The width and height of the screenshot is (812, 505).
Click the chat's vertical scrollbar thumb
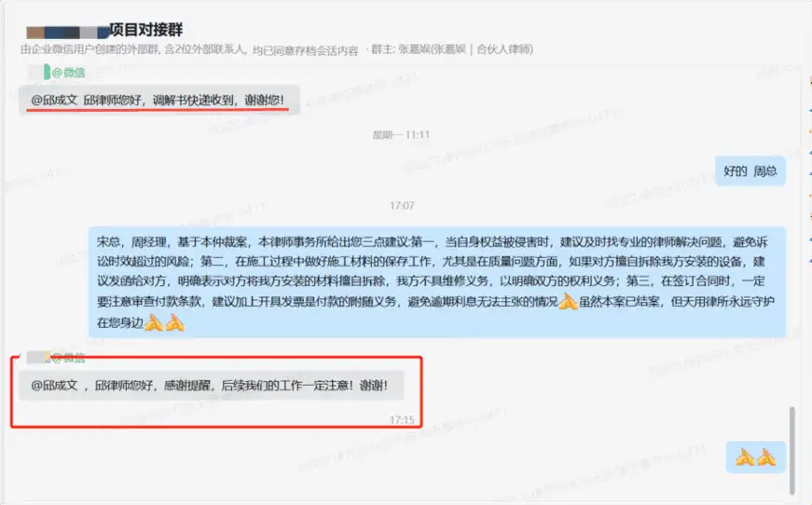coord(792,450)
